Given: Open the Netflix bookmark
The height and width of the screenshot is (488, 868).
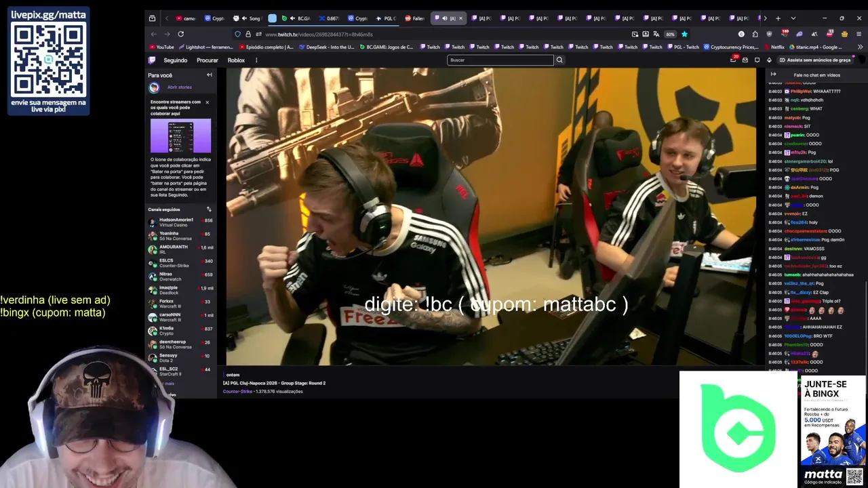Looking at the screenshot, I should coord(774,47).
